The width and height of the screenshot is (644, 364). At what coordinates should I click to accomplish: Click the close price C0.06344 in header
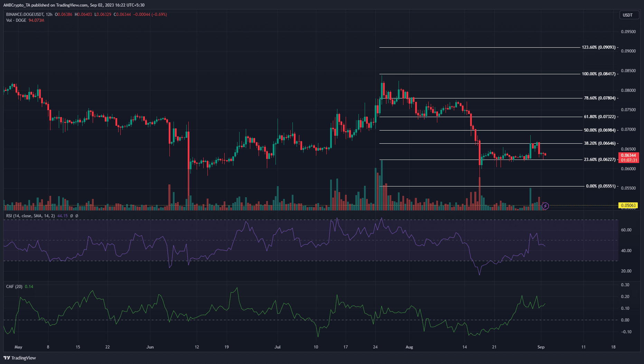click(122, 15)
